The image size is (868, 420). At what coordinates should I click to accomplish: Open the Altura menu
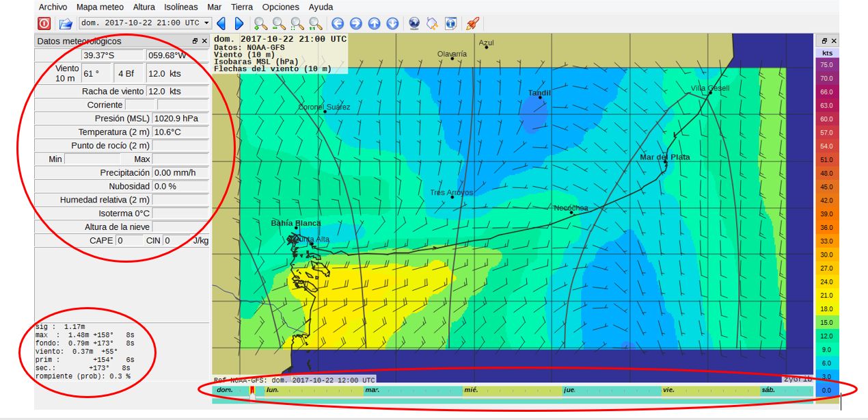(144, 7)
